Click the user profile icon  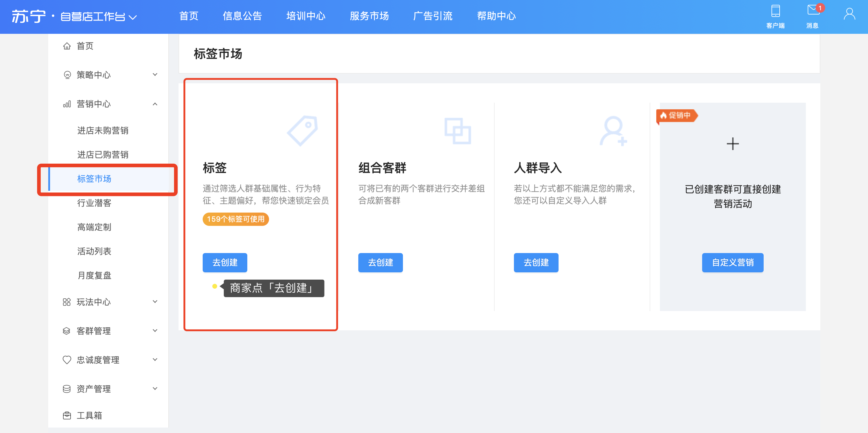coord(849,14)
